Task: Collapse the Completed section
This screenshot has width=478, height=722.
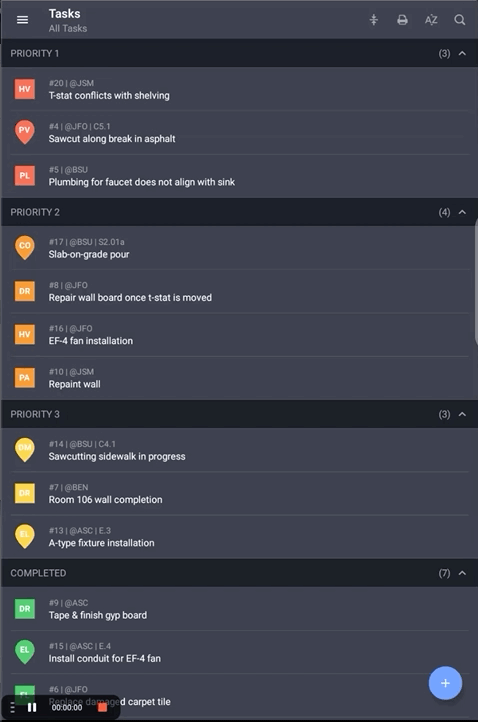Action: 462,573
